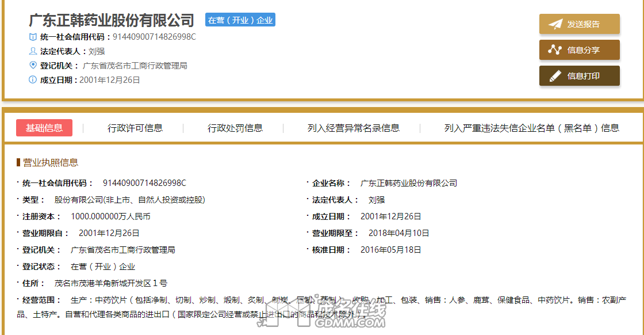644x335 pixels.
Task: Click the 营业期限至 date 2018年04月10日
Action: click(394, 233)
